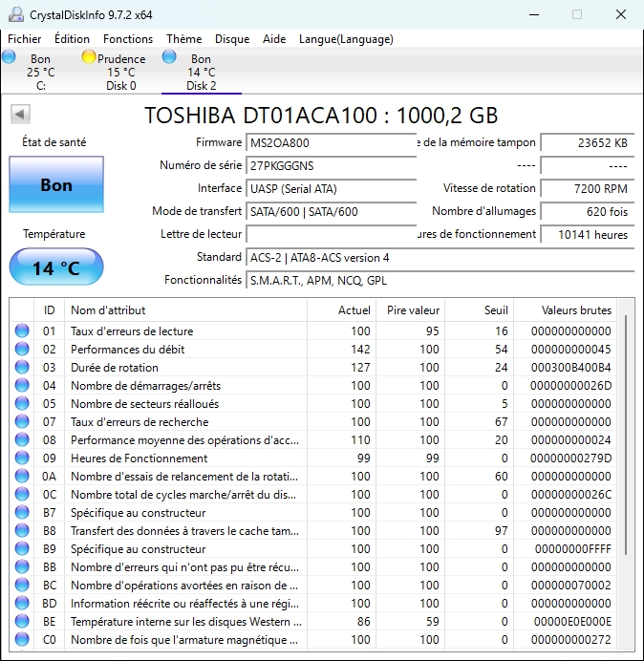Click the Firmware field showing MS2OA800
The height and width of the screenshot is (661, 644).
point(331,142)
